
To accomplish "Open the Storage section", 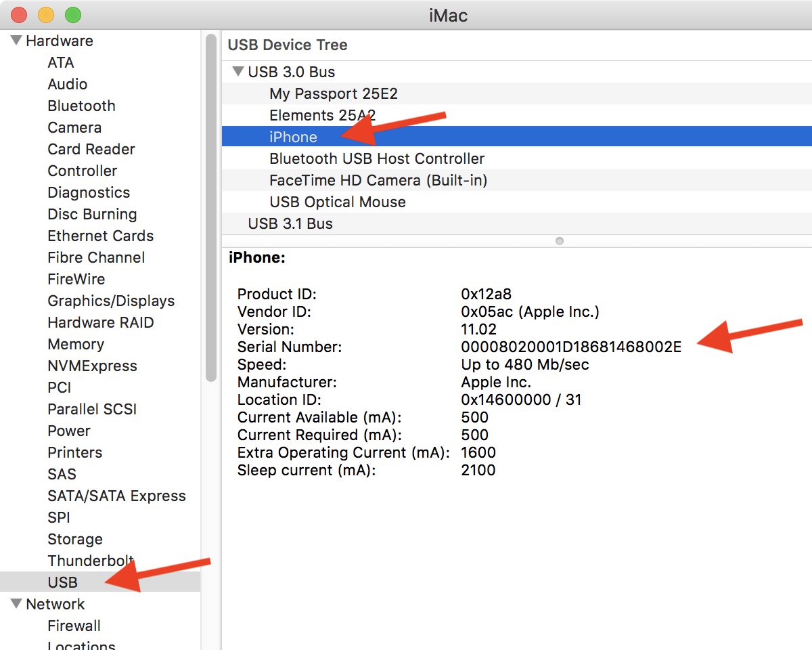I will [x=75, y=539].
